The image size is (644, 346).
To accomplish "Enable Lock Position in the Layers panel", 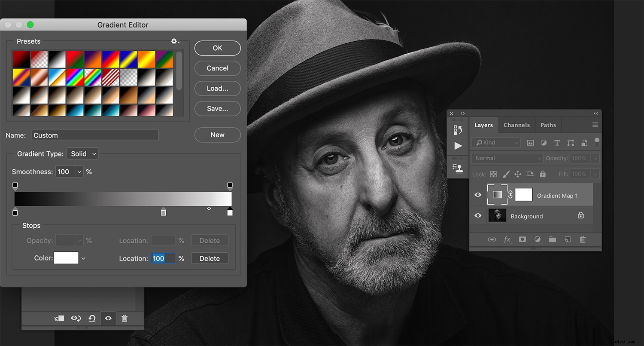I will [518, 174].
